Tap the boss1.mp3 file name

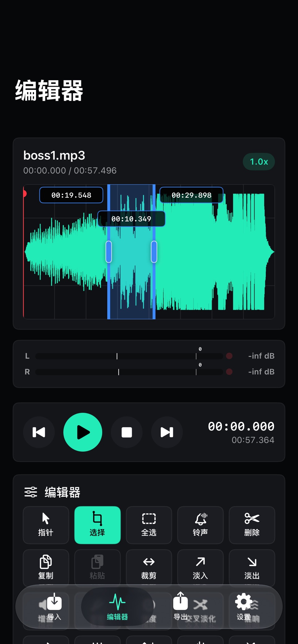coord(54,155)
